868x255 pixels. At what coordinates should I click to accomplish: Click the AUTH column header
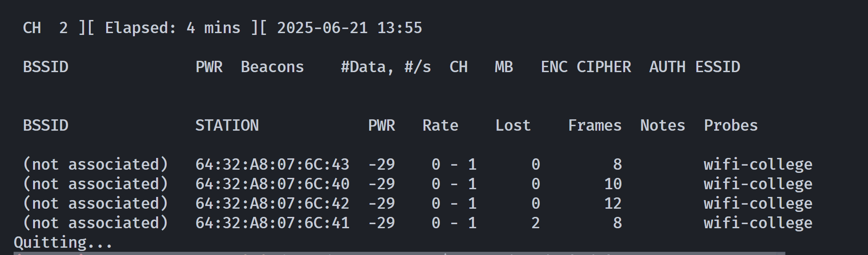coord(667,67)
